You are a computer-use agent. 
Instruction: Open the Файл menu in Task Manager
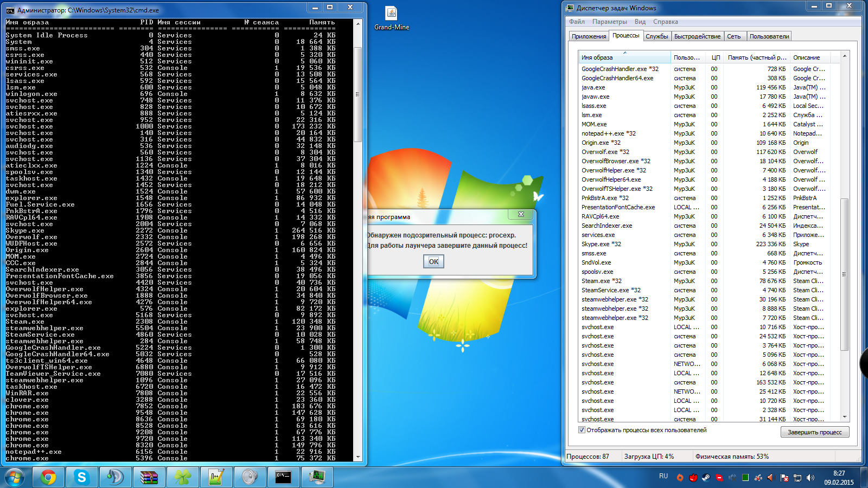point(577,22)
